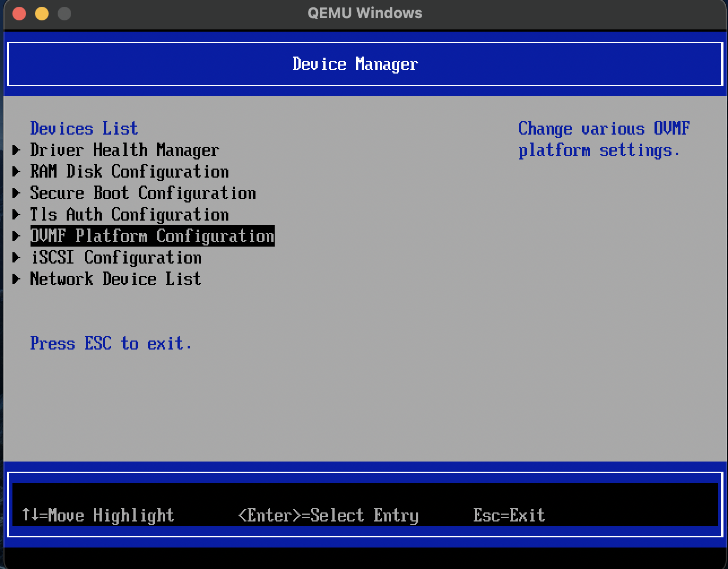This screenshot has width=728, height=569.
Task: Click the 'Esc=Exit' footer hint
Action: tap(509, 515)
